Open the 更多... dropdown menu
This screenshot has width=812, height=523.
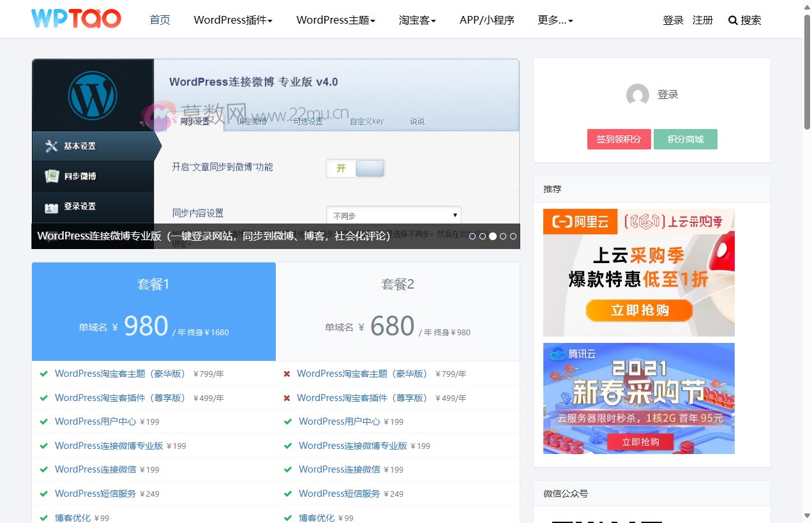tap(554, 20)
